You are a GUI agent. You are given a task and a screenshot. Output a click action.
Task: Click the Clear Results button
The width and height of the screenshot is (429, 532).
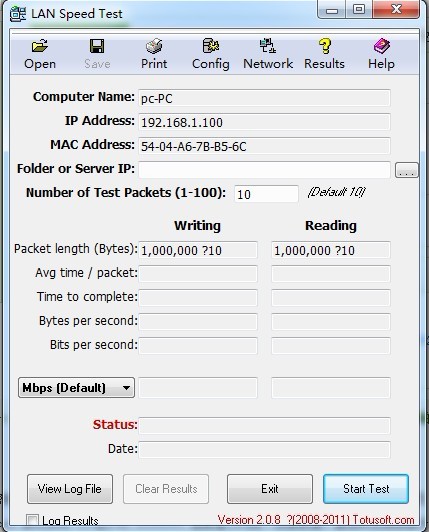pos(166,489)
